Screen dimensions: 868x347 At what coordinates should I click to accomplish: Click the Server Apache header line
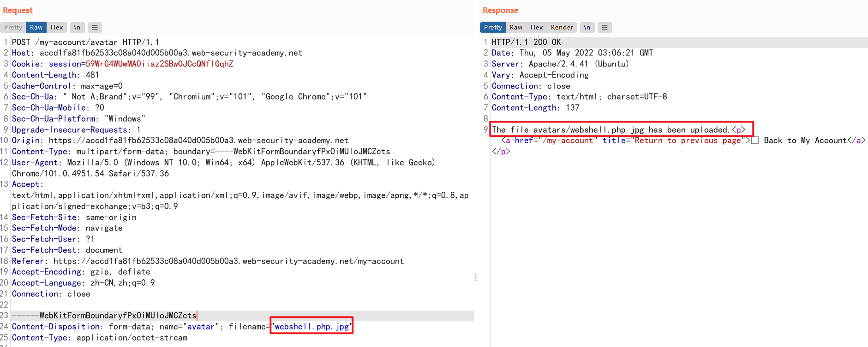click(x=560, y=64)
